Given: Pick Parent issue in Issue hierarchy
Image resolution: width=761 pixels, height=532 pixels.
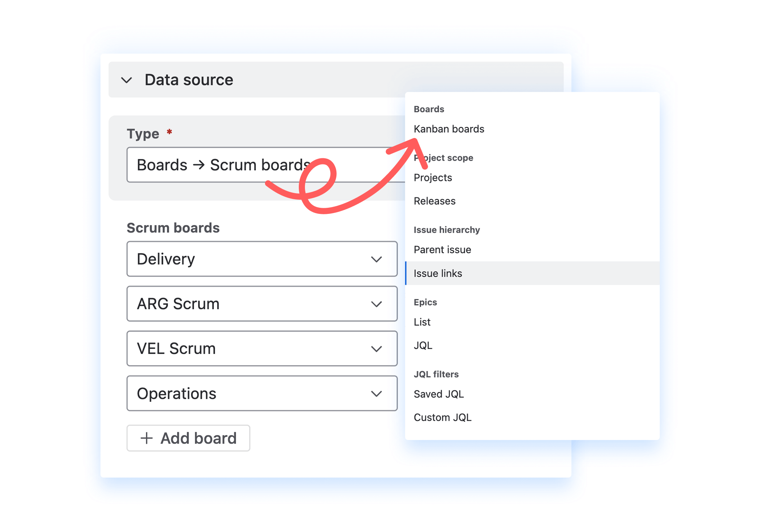Looking at the screenshot, I should point(442,250).
